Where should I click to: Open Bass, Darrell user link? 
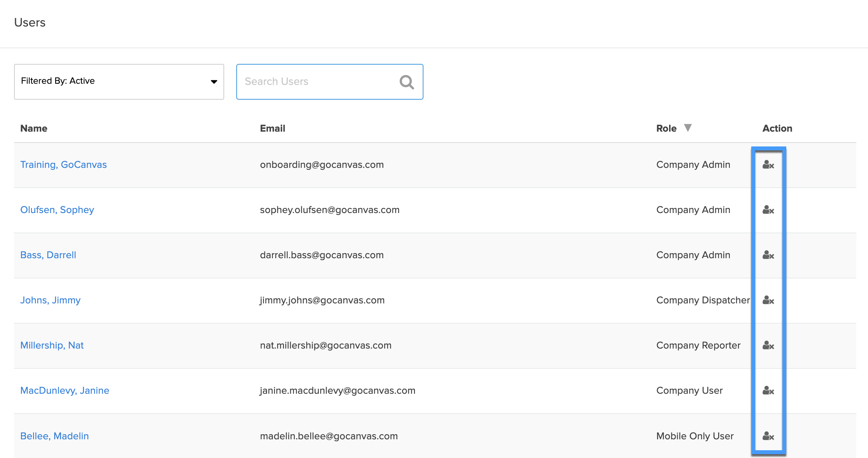[x=48, y=255]
